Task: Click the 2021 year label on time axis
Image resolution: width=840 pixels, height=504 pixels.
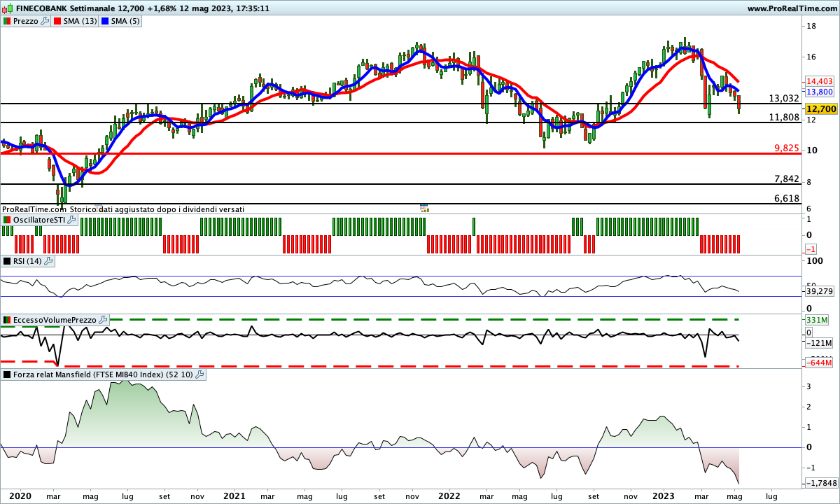Action: point(234,496)
